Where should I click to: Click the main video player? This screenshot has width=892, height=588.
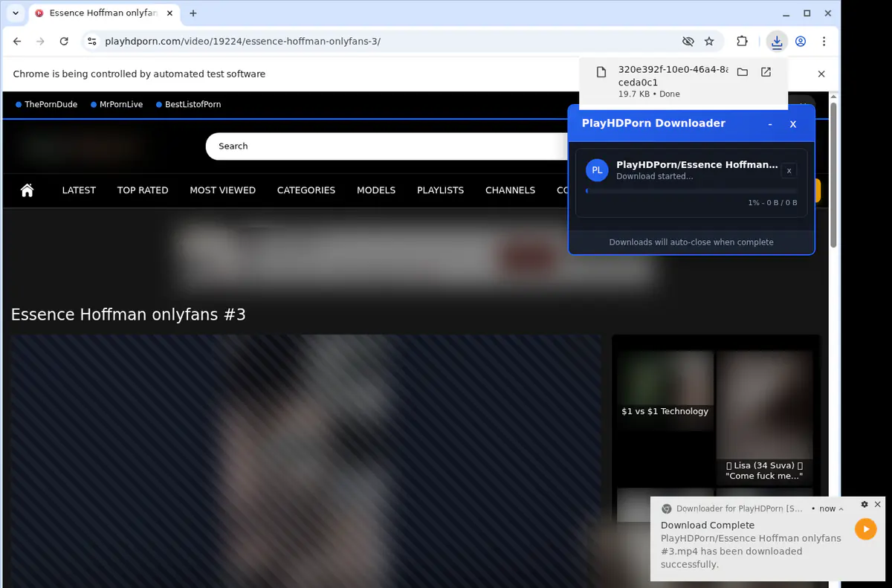click(x=306, y=461)
